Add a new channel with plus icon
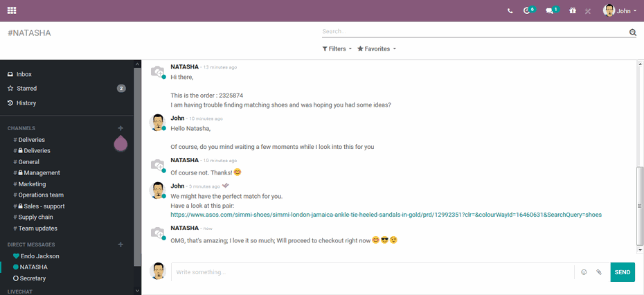The width and height of the screenshot is (644, 295). [x=120, y=128]
